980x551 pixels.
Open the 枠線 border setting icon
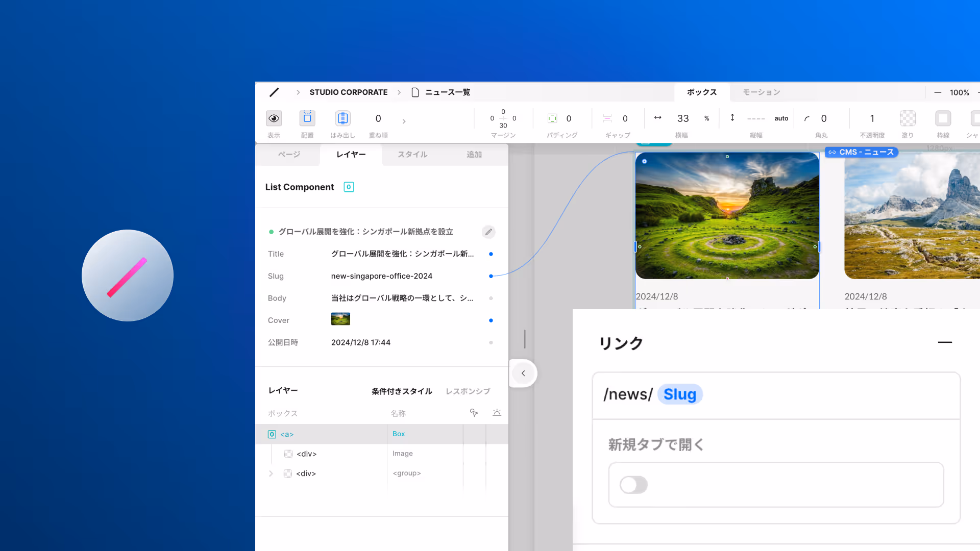tap(943, 118)
